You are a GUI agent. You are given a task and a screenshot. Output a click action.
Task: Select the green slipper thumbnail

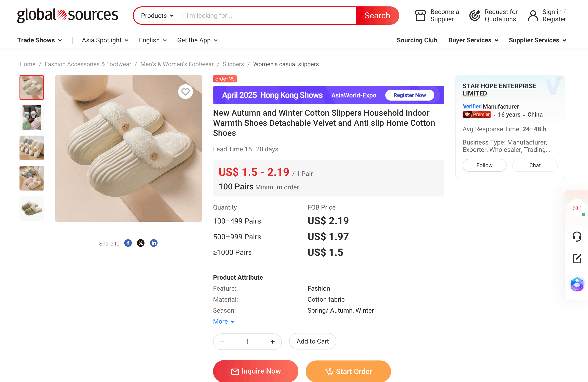[32, 208]
